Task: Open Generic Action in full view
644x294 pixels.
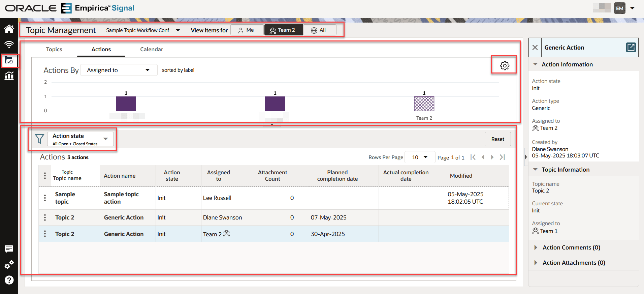Action: (631, 47)
